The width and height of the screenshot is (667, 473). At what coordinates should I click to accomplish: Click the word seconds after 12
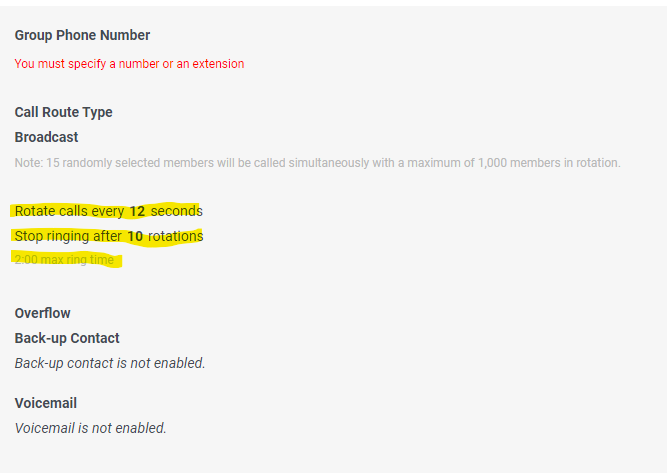click(x=176, y=211)
